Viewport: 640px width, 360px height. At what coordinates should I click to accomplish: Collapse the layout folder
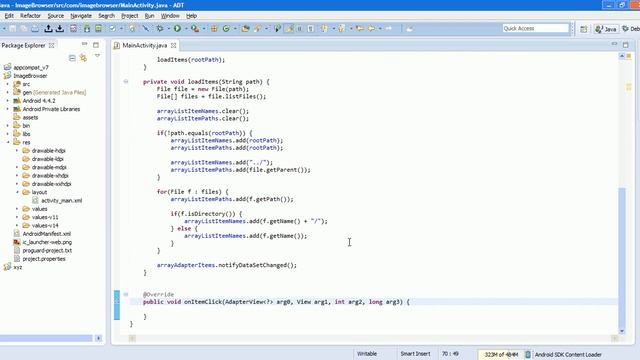click(17, 192)
